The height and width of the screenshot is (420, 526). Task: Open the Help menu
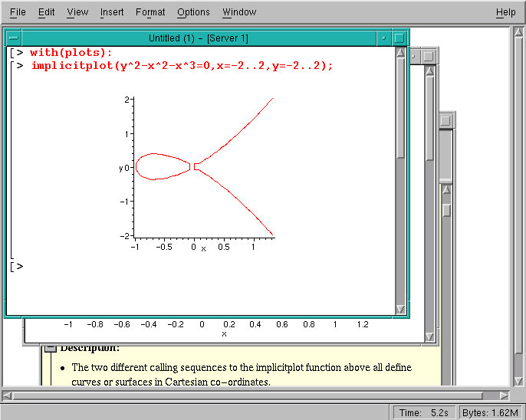[x=505, y=12]
